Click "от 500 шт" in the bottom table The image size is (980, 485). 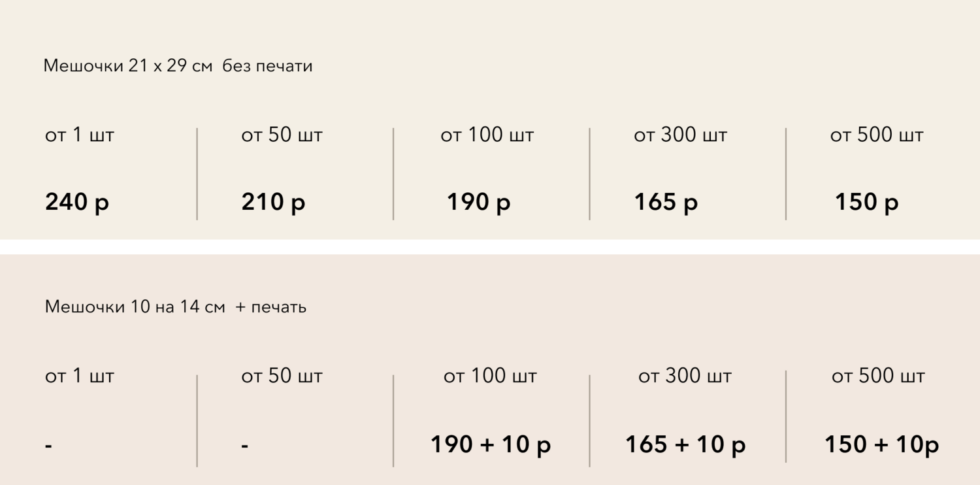[x=878, y=376]
